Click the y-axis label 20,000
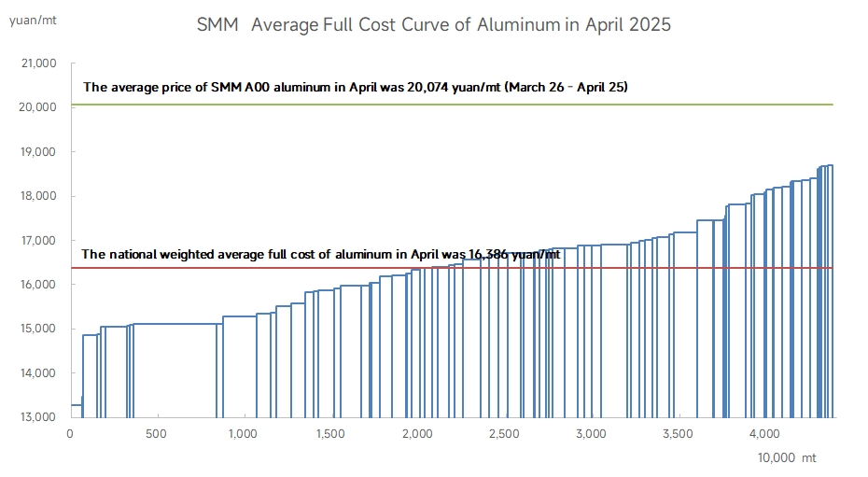 point(37,106)
